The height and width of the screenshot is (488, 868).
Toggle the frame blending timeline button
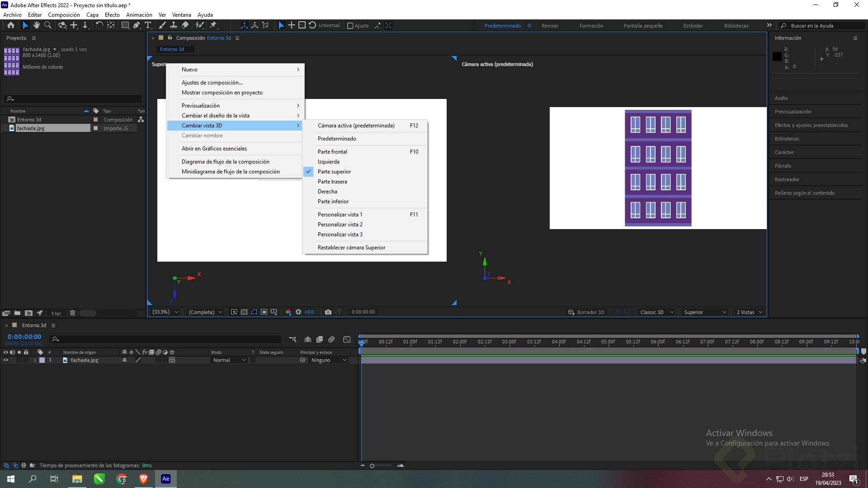tap(320, 339)
